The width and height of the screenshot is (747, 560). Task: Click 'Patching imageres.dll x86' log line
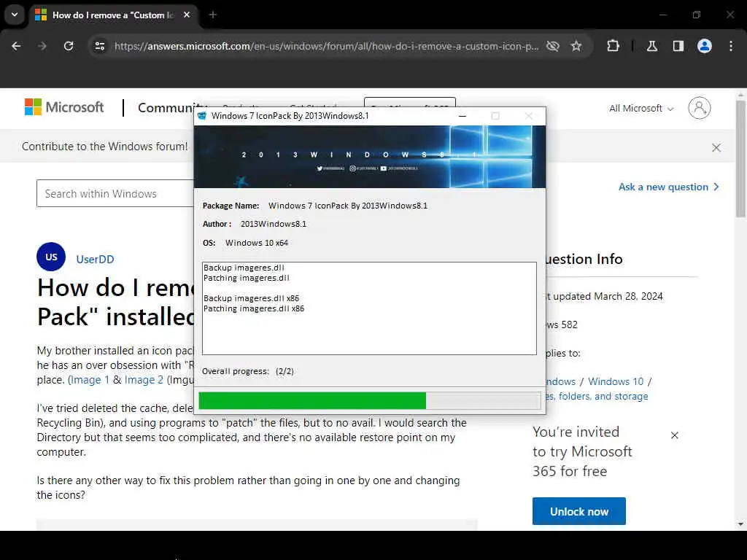(253, 308)
